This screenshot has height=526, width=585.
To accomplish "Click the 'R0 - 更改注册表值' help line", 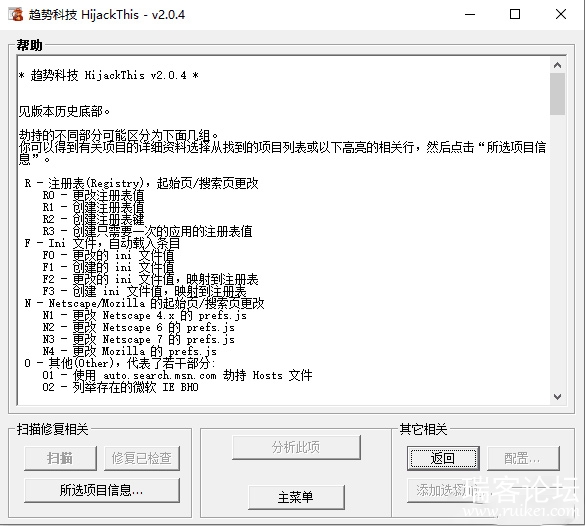I will click(x=93, y=195).
